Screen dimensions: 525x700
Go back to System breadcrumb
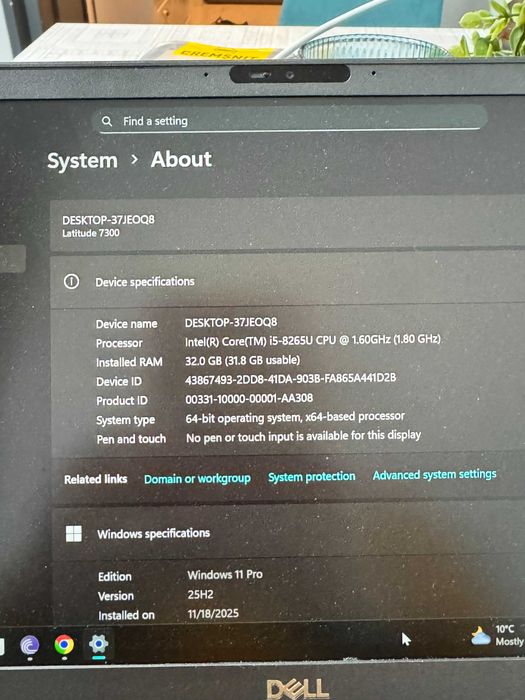pyautogui.click(x=83, y=161)
